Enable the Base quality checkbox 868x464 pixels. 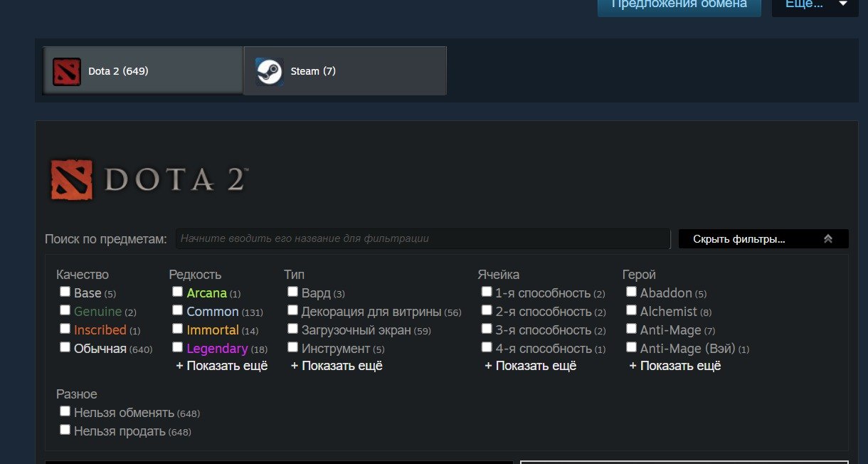click(65, 292)
